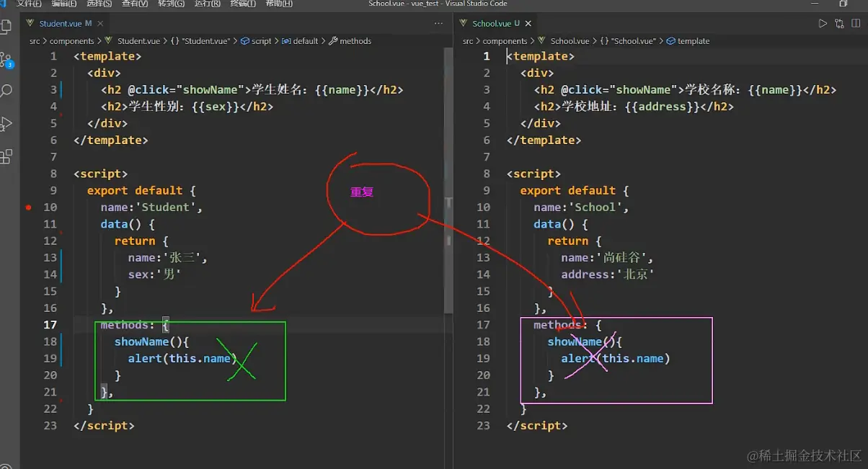Click "name:'尚硅谷'," in School.vue
The image size is (868, 469).
pos(608,258)
